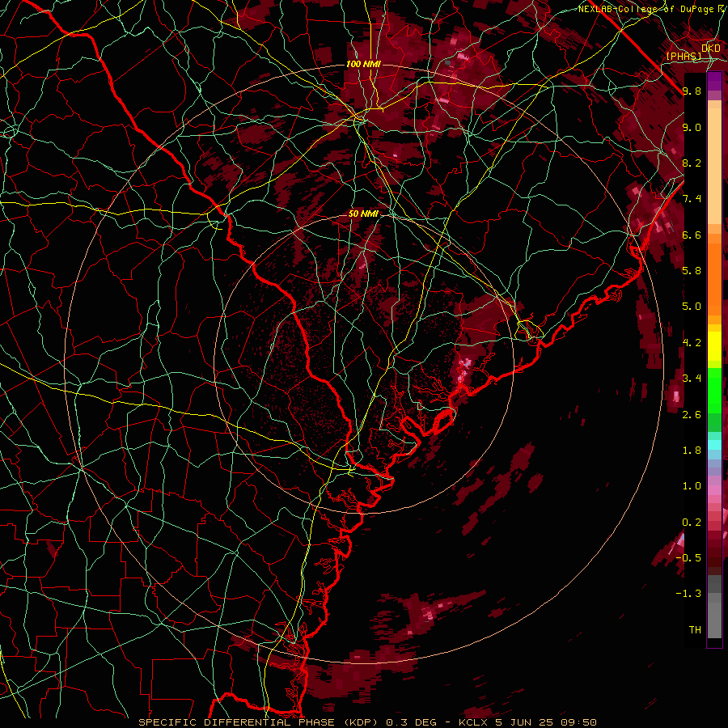Click the TH threshold label on color scale
728x728 pixels.
695,630
